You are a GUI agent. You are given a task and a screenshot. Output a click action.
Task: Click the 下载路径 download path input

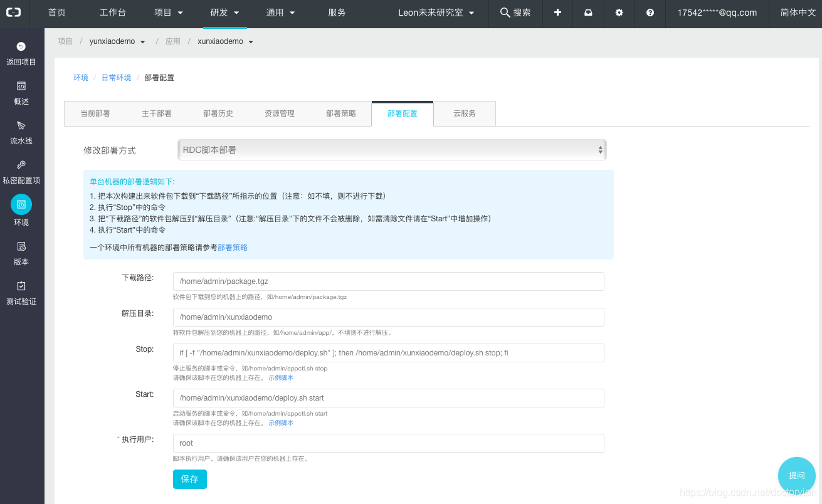pyautogui.click(x=388, y=281)
